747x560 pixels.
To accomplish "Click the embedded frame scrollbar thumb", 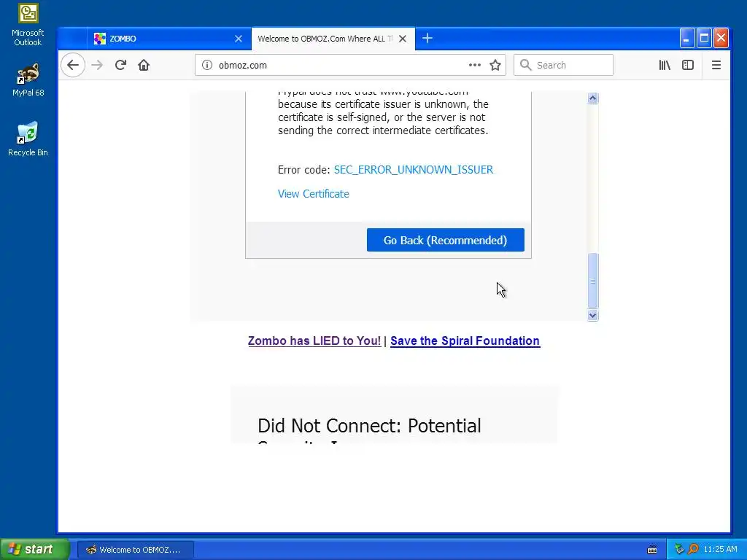I will tap(592, 281).
